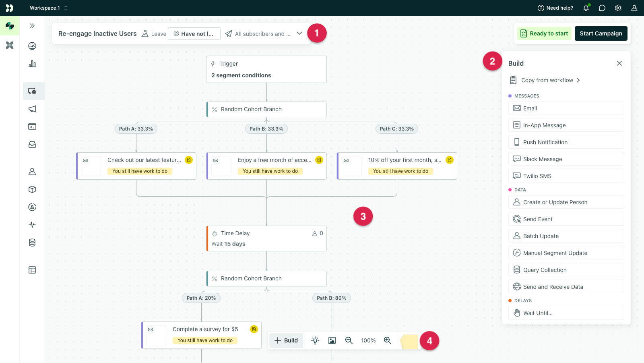Click the Path A: 33.3% label
Viewport: 644px width, 363px height.
(136, 129)
